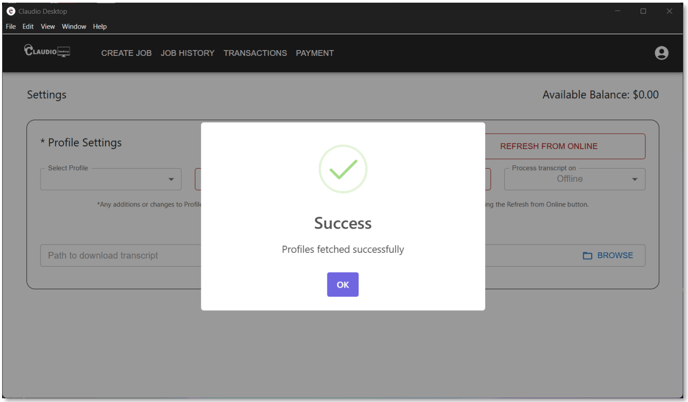688x402 pixels.
Task: Open the Process transcript on dropdown
Action: [574, 180]
